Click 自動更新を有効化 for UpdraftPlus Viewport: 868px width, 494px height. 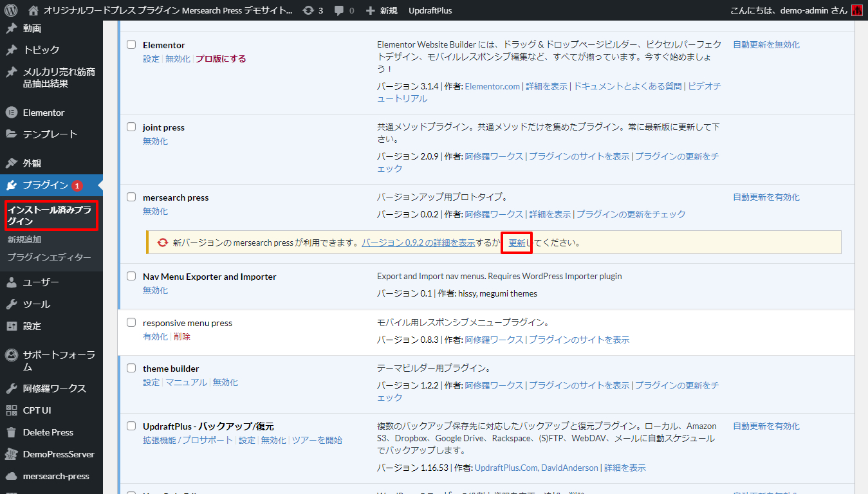[x=766, y=426]
